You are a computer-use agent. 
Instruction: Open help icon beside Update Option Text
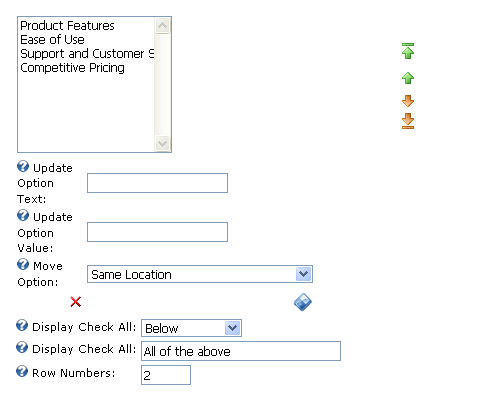23,166
